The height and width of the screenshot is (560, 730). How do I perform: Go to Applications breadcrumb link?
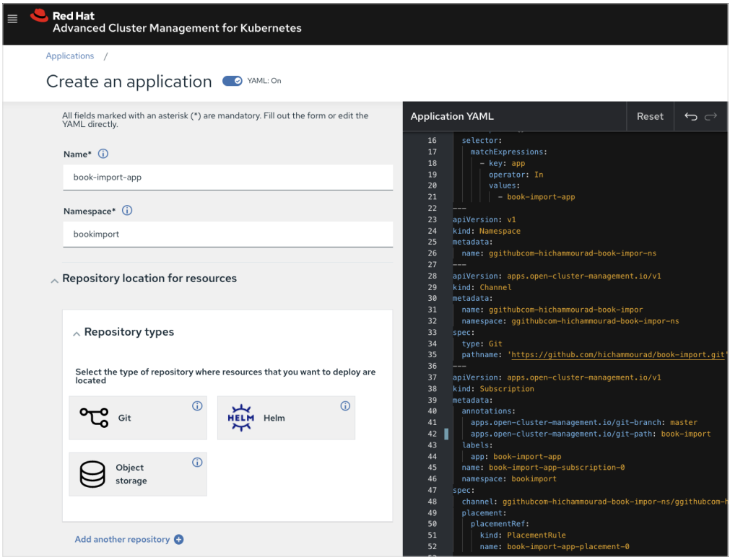coord(70,56)
